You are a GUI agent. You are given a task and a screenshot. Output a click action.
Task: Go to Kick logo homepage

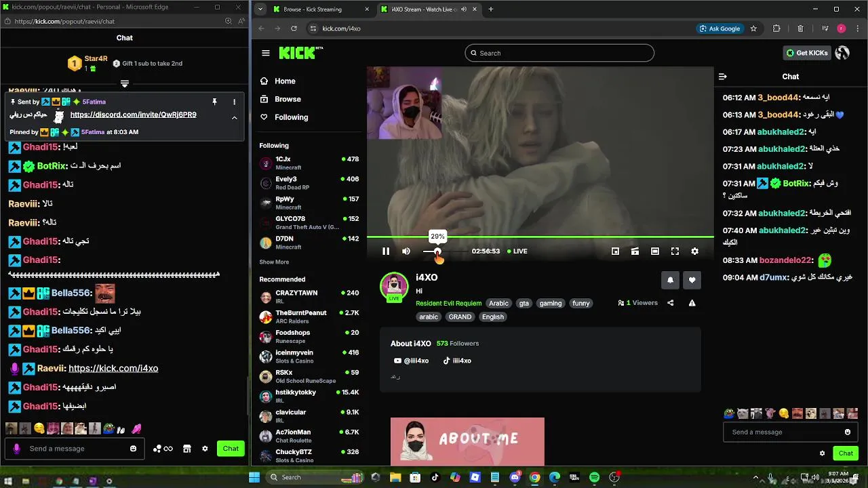coord(301,53)
